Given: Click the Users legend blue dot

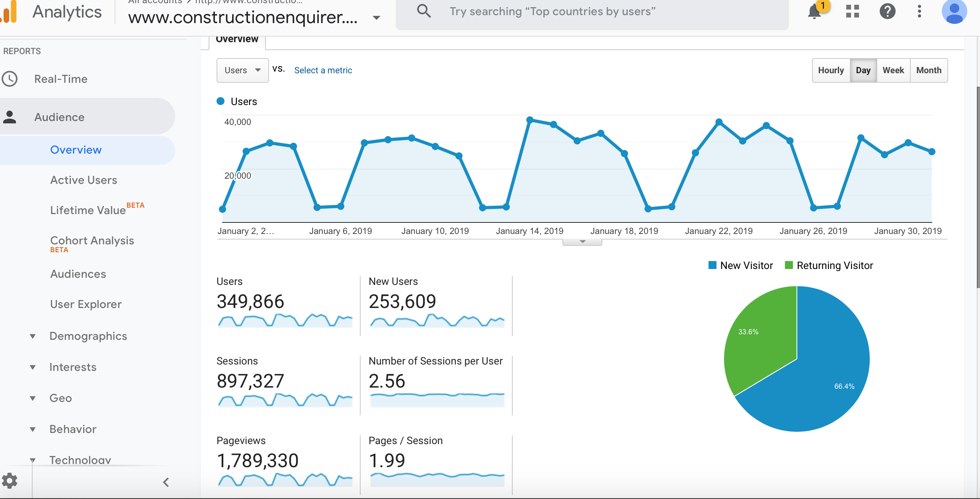Looking at the screenshot, I should [221, 101].
